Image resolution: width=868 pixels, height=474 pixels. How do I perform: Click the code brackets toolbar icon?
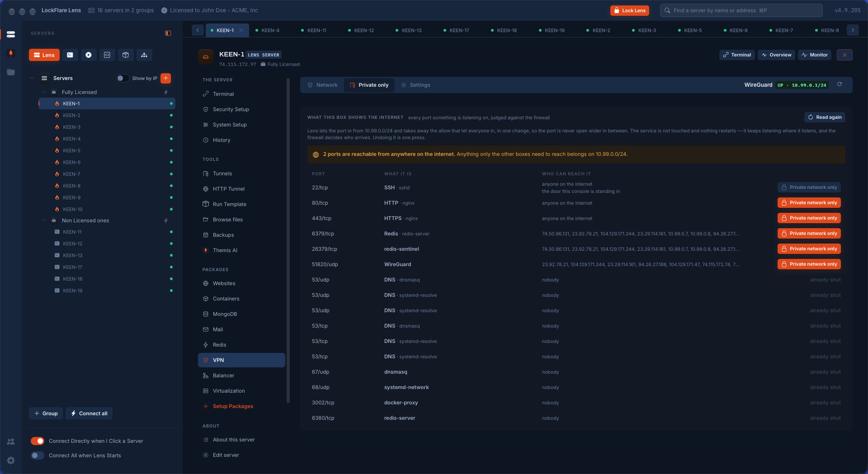tap(107, 55)
